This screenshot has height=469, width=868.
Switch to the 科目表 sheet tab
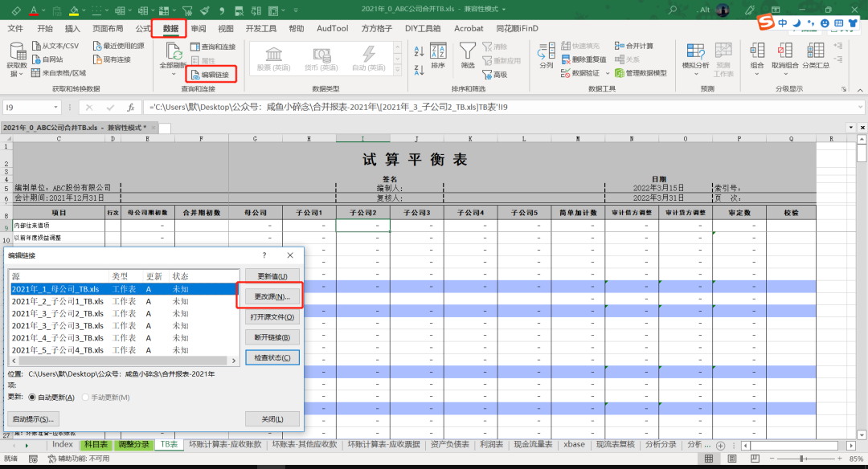pyautogui.click(x=96, y=445)
